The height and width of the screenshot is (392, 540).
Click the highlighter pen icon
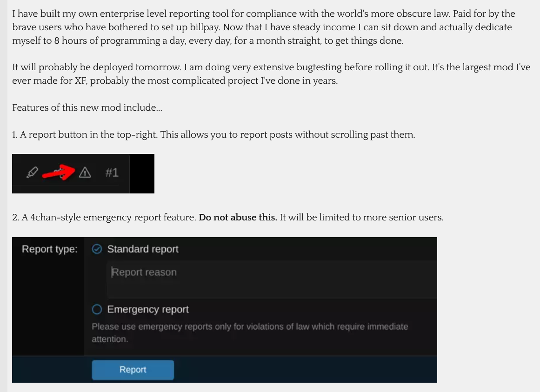click(x=32, y=173)
